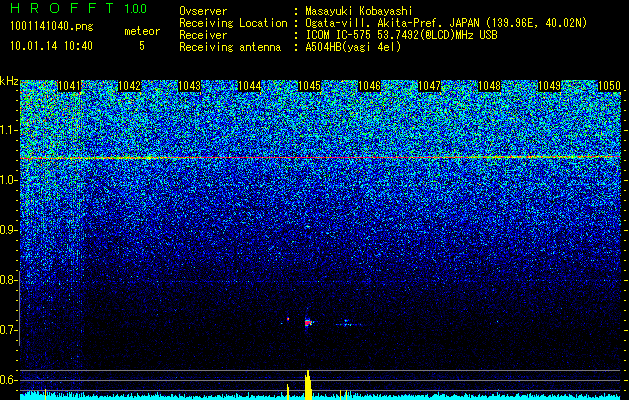629x400 pixels.
Task: Click the 1048 time marker
Action: click(489, 86)
